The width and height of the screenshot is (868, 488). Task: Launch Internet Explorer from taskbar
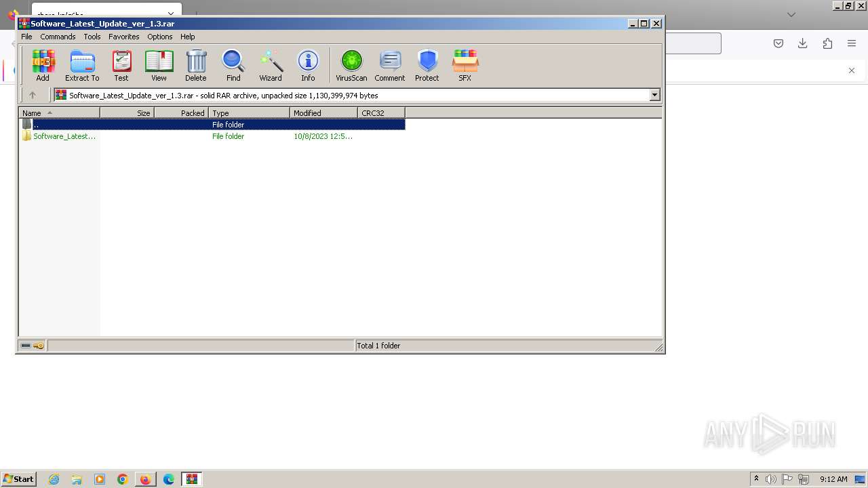54,479
